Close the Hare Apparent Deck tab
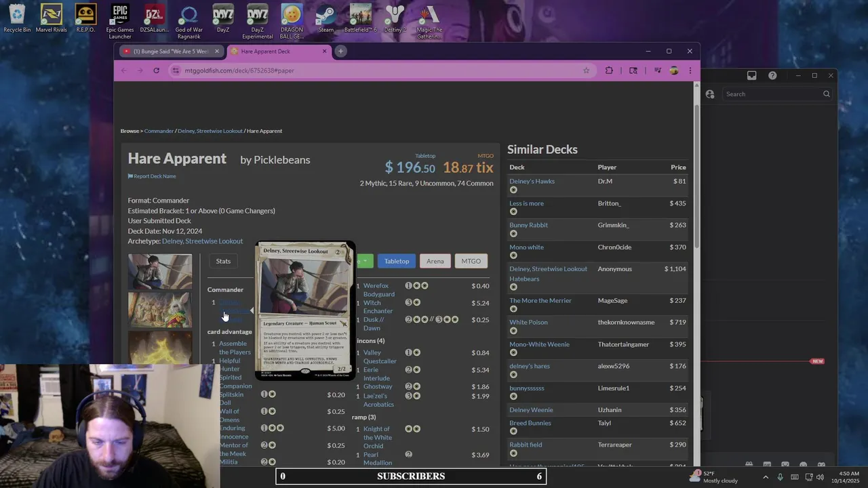 (x=324, y=52)
